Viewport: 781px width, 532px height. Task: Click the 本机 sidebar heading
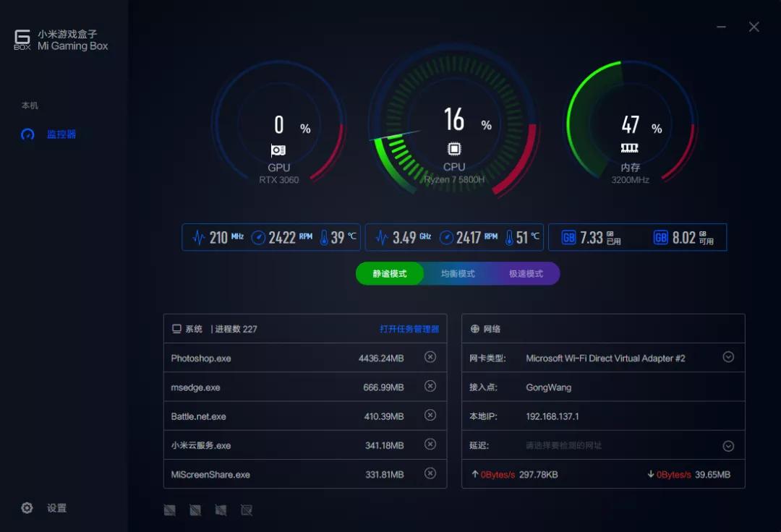click(30, 106)
